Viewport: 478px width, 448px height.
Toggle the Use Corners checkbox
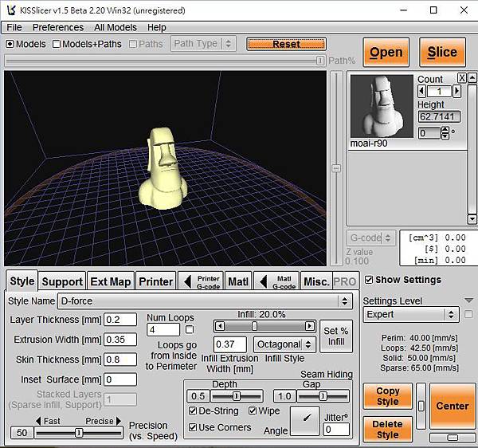[x=193, y=427]
